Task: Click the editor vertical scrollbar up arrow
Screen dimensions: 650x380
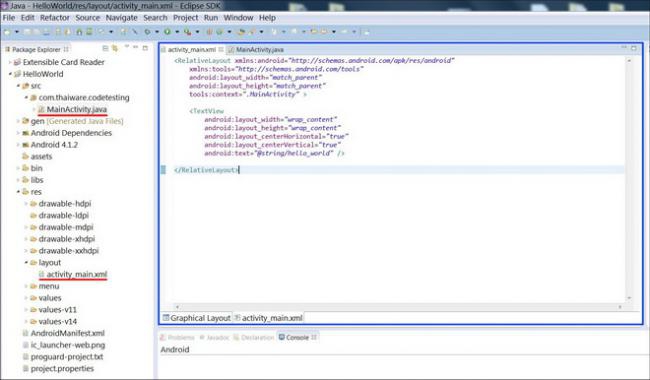Action: point(629,61)
